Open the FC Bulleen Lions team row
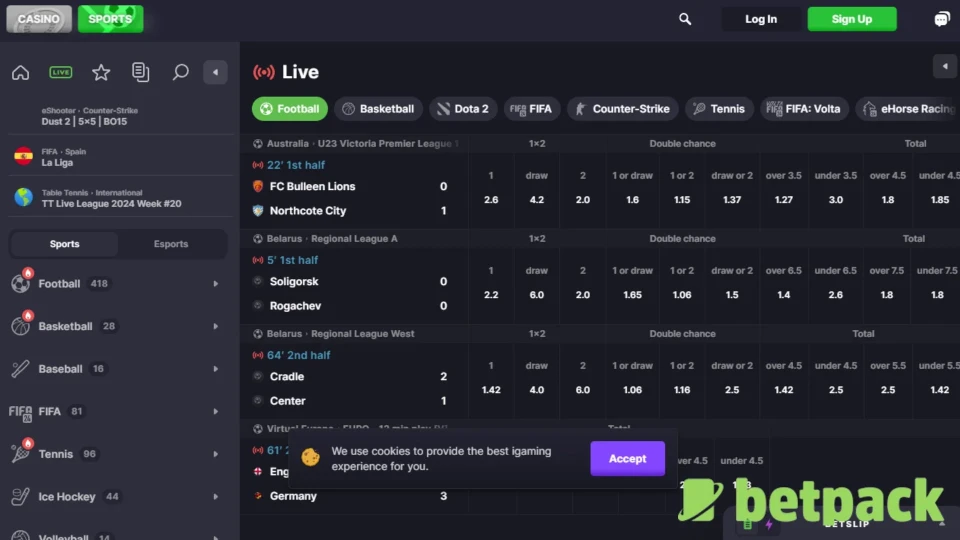Screen dimensions: 960x540 [350, 186]
